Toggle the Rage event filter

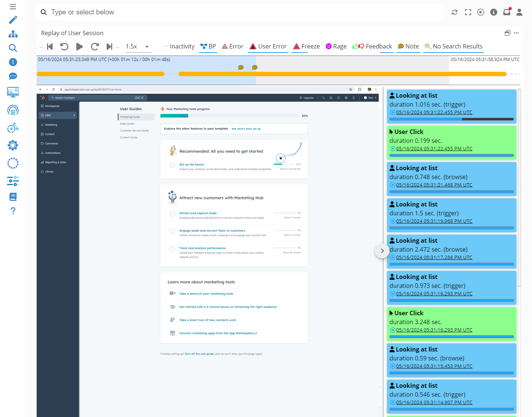coord(336,46)
